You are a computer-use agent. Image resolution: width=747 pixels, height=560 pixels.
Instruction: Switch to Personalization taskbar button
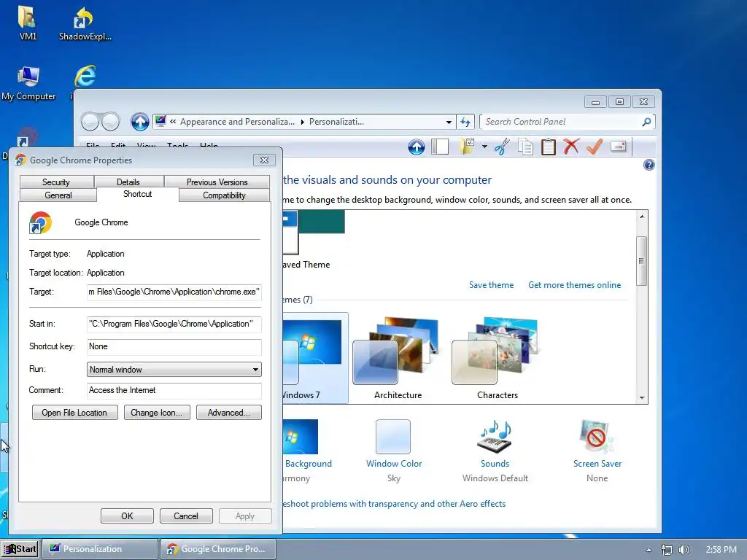(99, 550)
